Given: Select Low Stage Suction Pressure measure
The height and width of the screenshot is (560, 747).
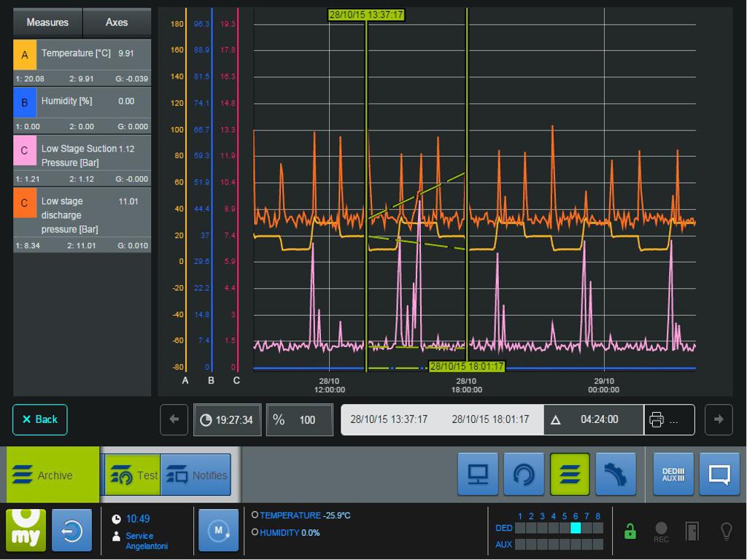Looking at the screenshot, I should [82, 160].
